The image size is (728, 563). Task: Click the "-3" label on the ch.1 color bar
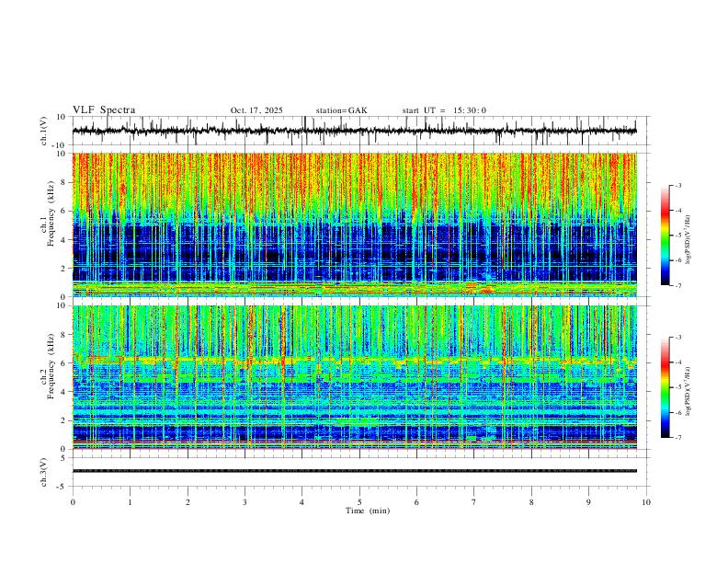pos(677,185)
